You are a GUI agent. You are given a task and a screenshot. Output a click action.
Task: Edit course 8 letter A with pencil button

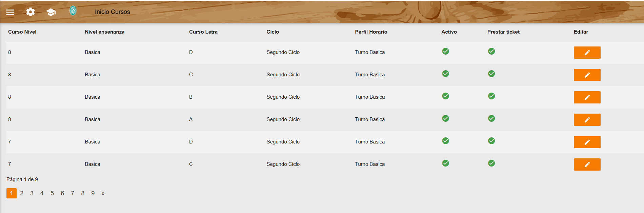point(587,120)
